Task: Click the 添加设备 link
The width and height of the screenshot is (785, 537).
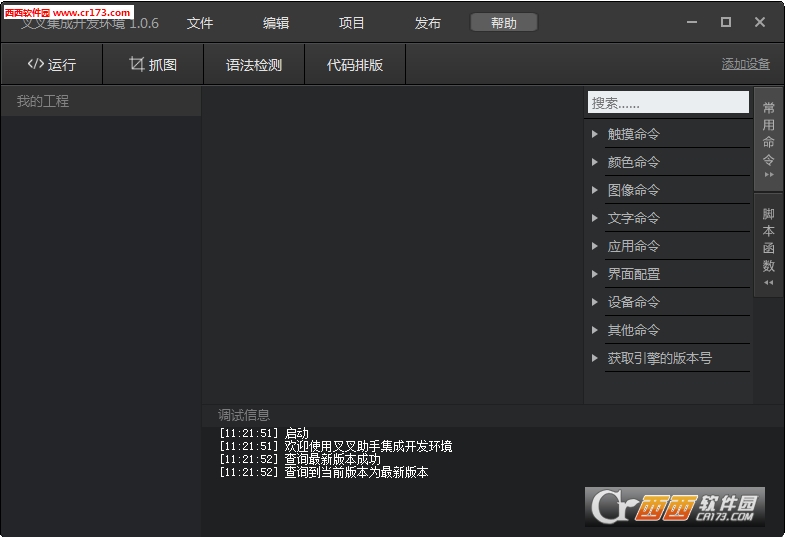Action: tap(745, 64)
